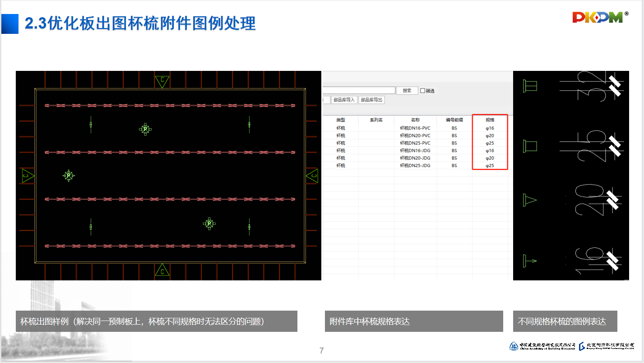This screenshot has width=644, height=363.
Task: Click the green triangle legend symbol beside 20
Action: point(529,200)
